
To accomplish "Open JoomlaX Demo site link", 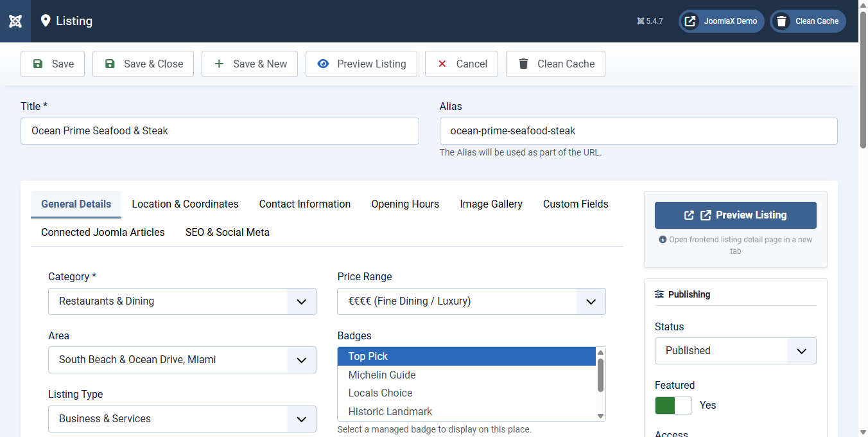I will 722,21.
